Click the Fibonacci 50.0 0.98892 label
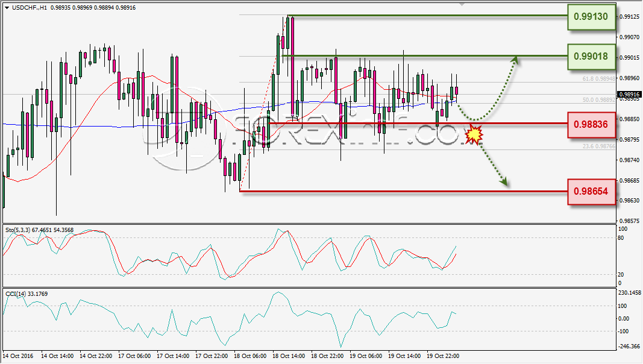Viewport: 643px width, 364px height. tap(598, 99)
